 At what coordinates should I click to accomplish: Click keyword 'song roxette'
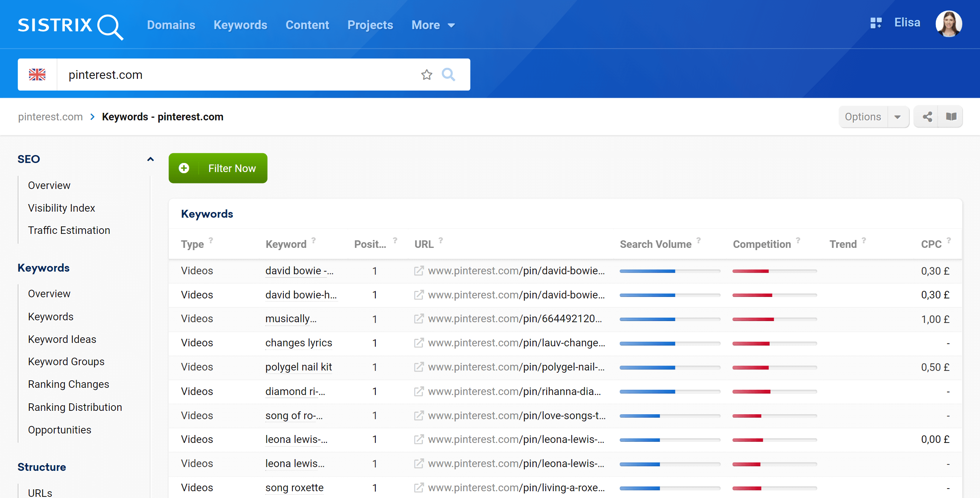294,487
